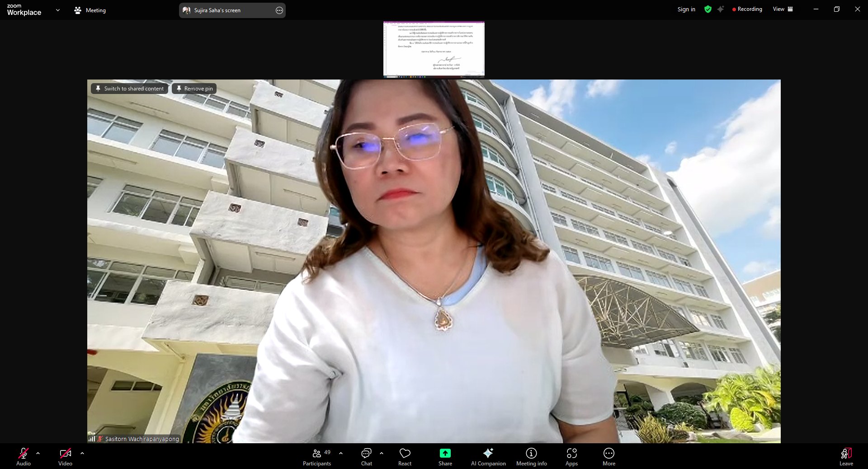The image size is (868, 469).
Task: Expand video settings arrow next to Video
Action: [82, 453]
